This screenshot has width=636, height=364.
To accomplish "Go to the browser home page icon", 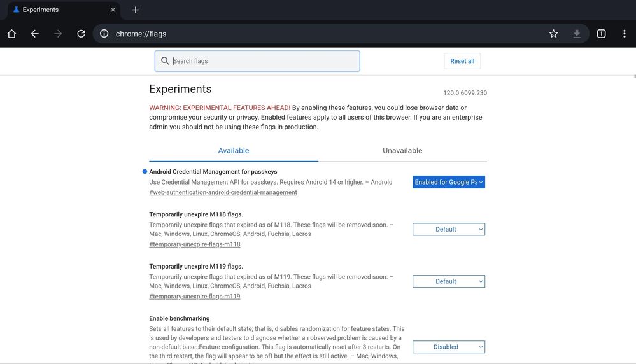I will pyautogui.click(x=11, y=34).
